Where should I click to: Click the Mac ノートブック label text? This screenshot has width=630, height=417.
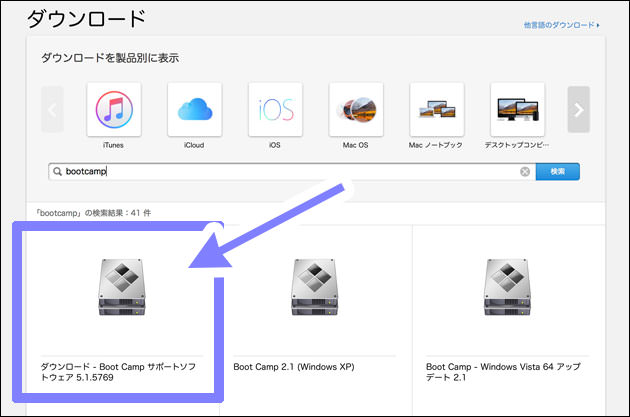coord(436,145)
